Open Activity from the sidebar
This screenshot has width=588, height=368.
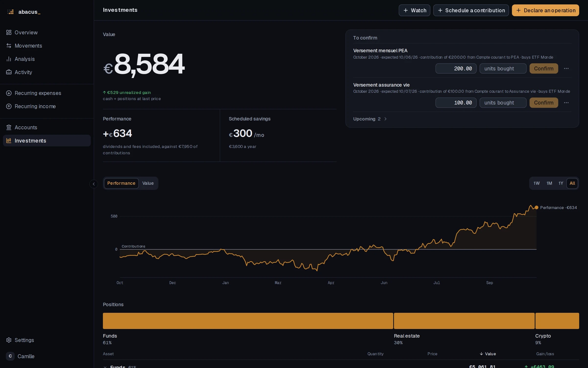tap(47, 72)
